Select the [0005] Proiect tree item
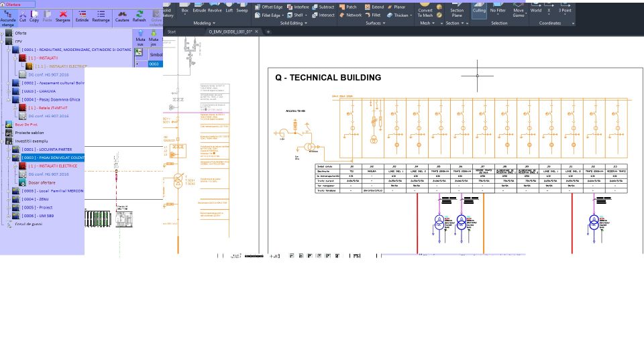This screenshot has width=644, height=362. tap(37, 208)
